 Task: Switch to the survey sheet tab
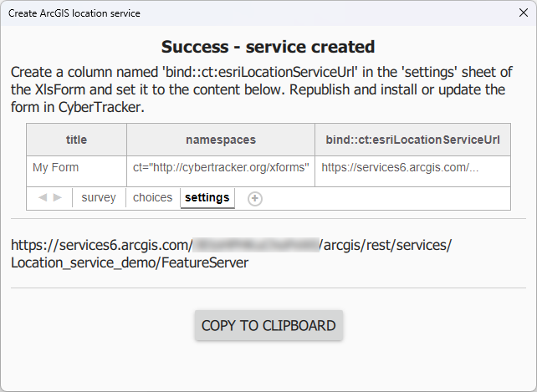click(99, 198)
